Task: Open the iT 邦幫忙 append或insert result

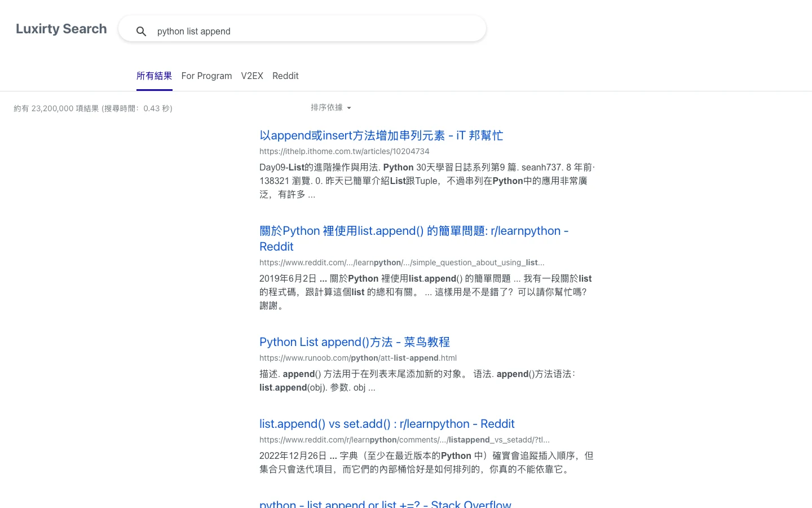Action: (381, 135)
